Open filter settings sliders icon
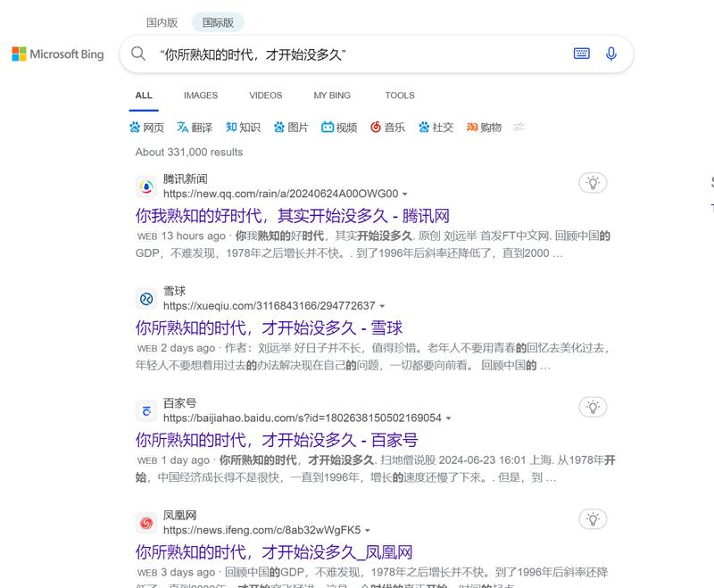This screenshot has width=714, height=588. point(519,127)
